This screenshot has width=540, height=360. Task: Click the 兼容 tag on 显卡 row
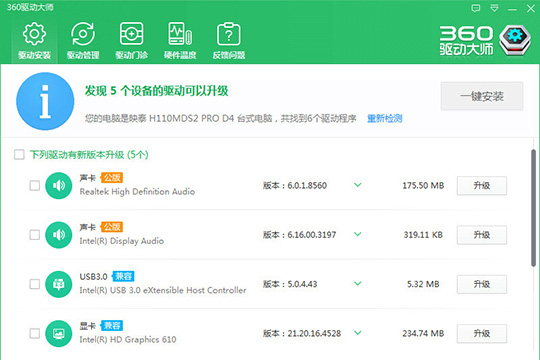click(112, 326)
